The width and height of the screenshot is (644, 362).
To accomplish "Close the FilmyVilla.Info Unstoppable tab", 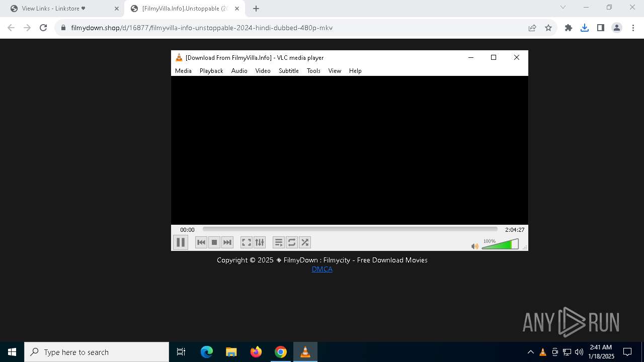I will click(237, 9).
